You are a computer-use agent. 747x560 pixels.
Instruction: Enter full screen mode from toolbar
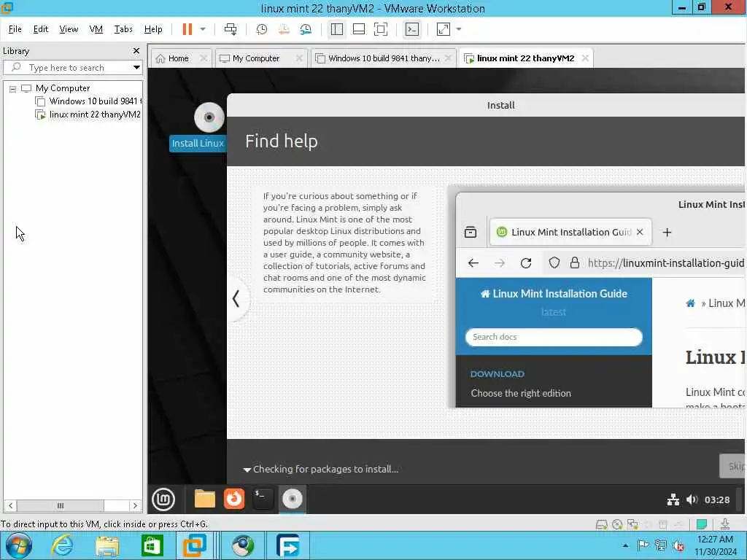[381, 29]
